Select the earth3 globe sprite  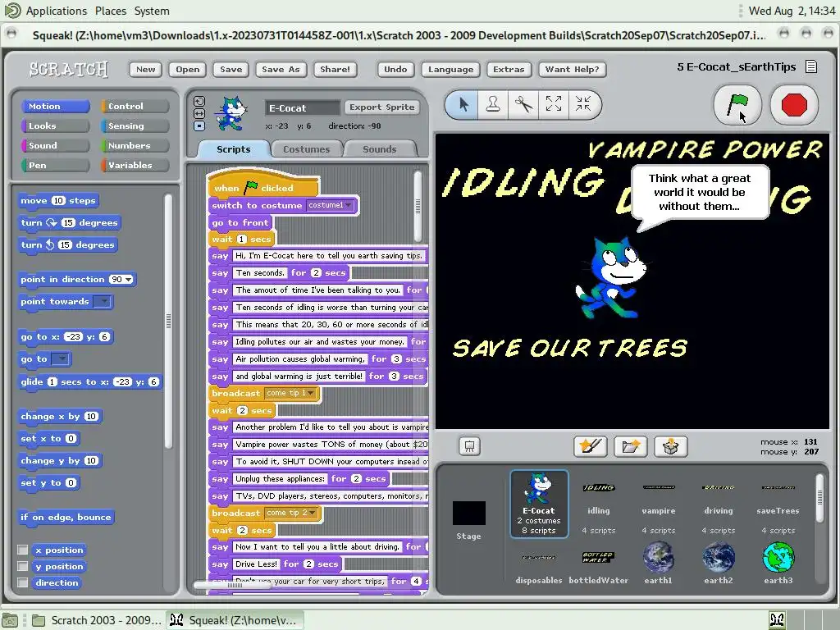[x=778, y=561]
